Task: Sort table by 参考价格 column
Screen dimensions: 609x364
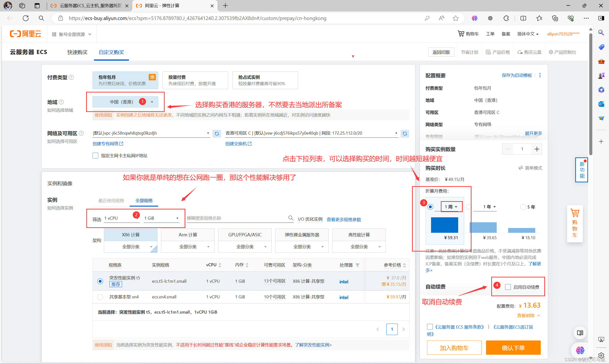Action: 404,265
